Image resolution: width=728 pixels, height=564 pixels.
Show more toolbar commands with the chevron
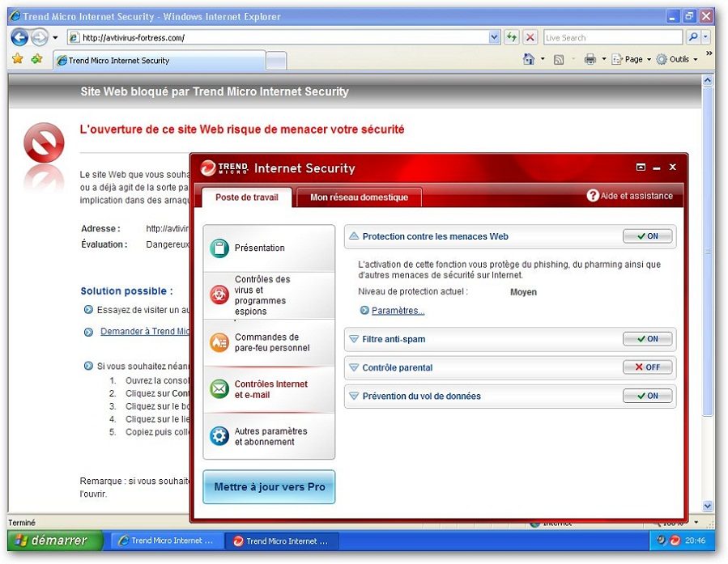point(709,53)
